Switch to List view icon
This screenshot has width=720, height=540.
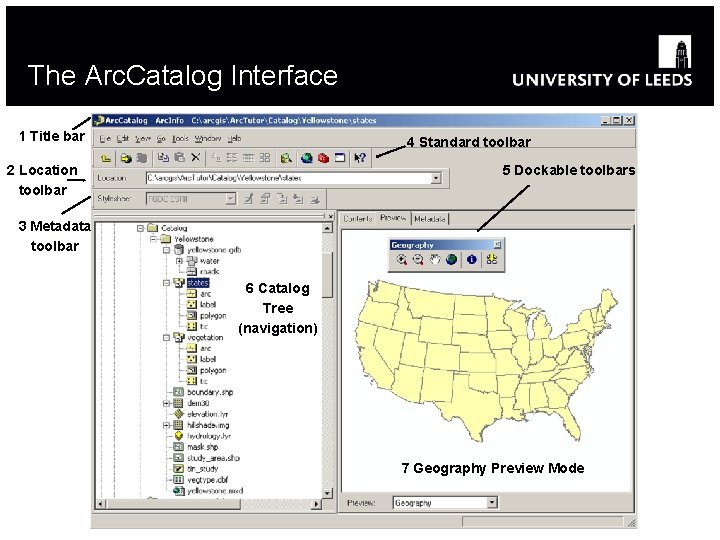coord(231,158)
